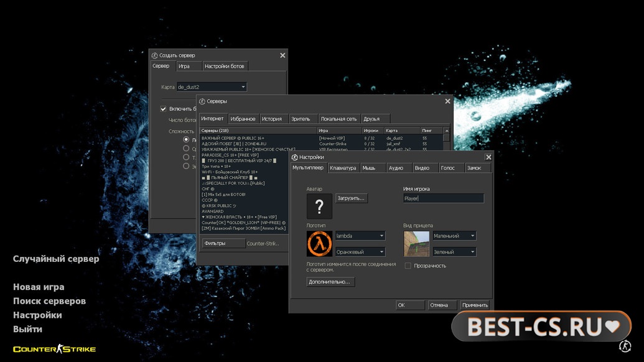Image resolution: width=644 pixels, height=362 pixels.
Task: Select the third Сложность radio button
Action: [186, 157]
